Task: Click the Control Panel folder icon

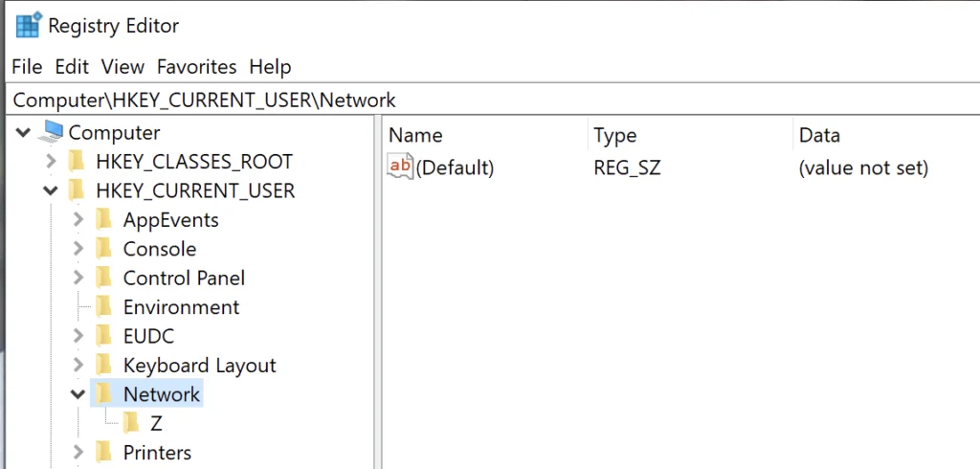Action: (103, 278)
